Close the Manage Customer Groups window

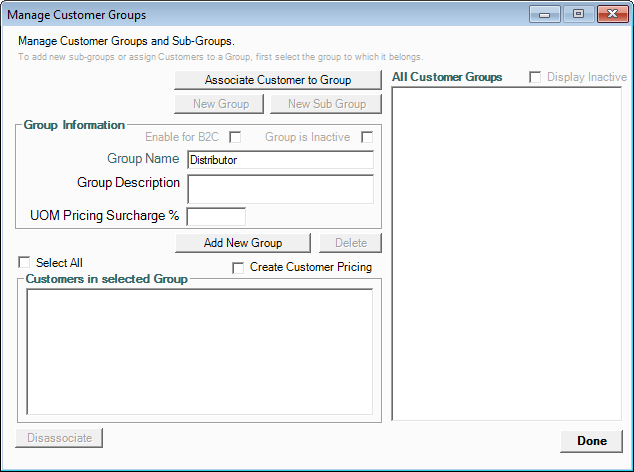(610, 15)
